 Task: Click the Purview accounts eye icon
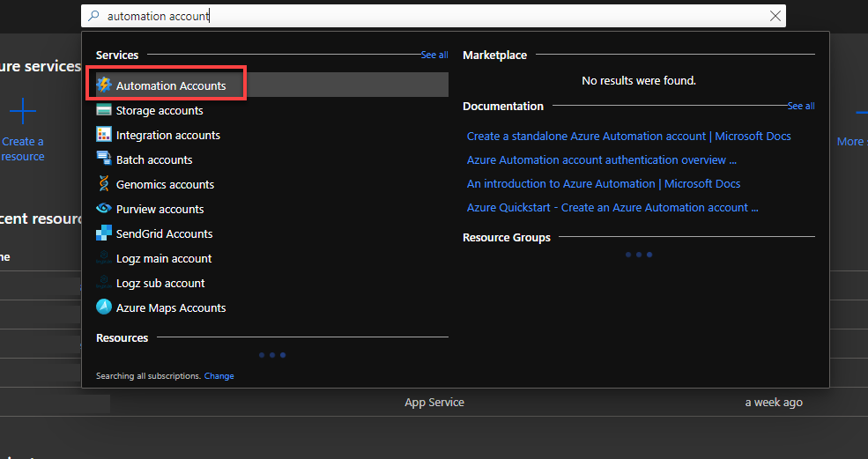pos(103,209)
